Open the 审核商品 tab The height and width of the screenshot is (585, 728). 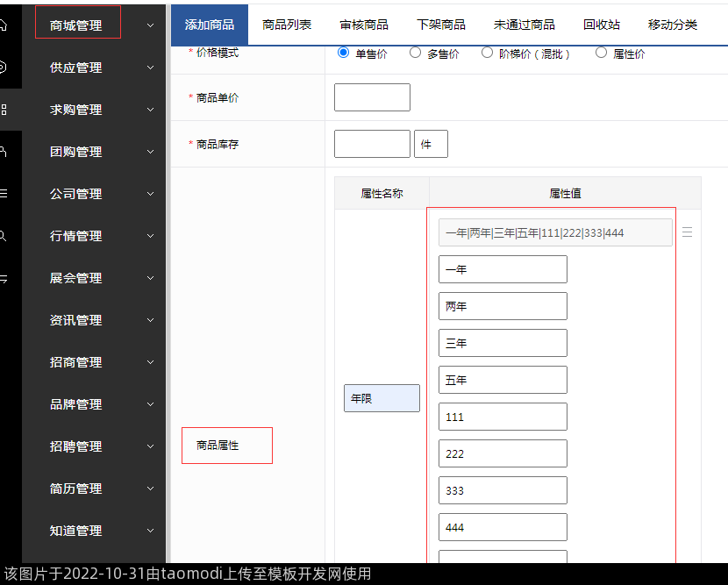364,25
